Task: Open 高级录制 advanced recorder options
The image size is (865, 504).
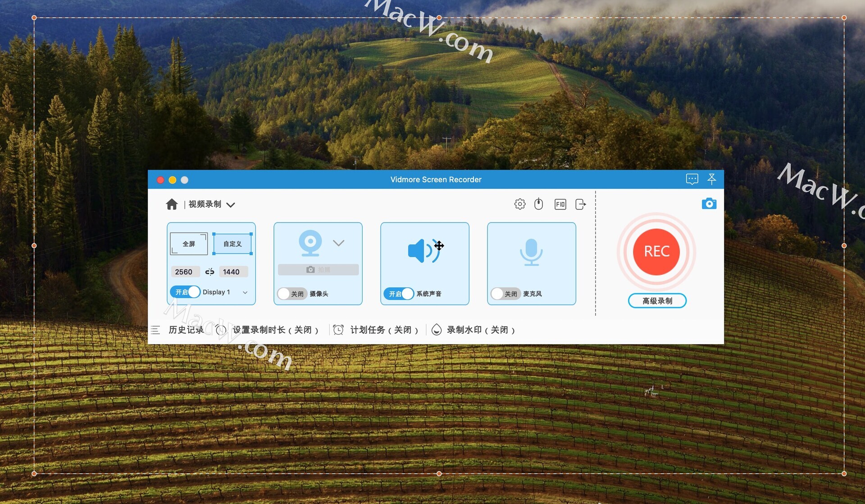Action: pos(657,301)
